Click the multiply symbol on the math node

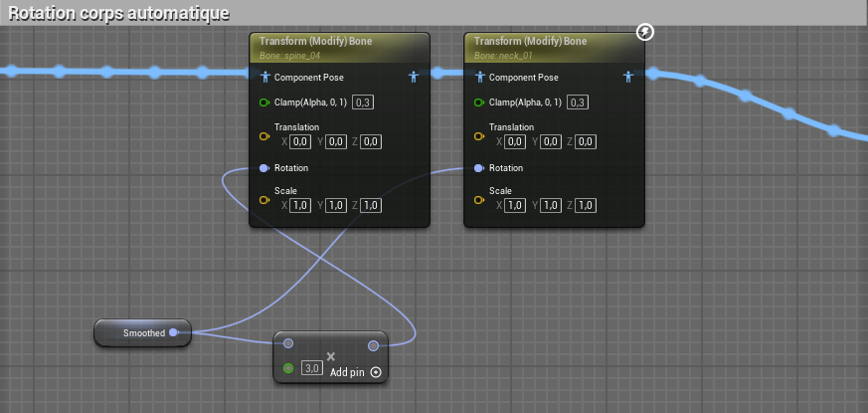(331, 356)
